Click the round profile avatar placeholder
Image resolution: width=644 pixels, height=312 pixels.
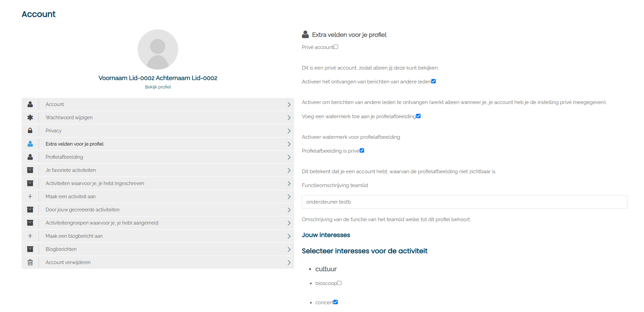158,50
